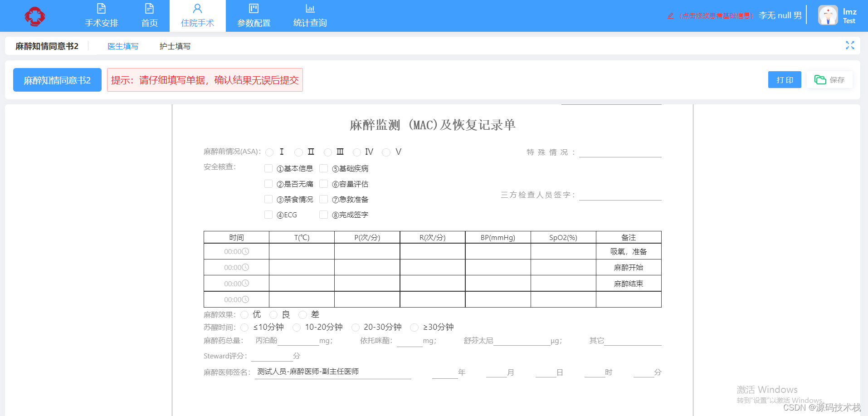Check the ②是否无痛 checkbox

(x=268, y=184)
